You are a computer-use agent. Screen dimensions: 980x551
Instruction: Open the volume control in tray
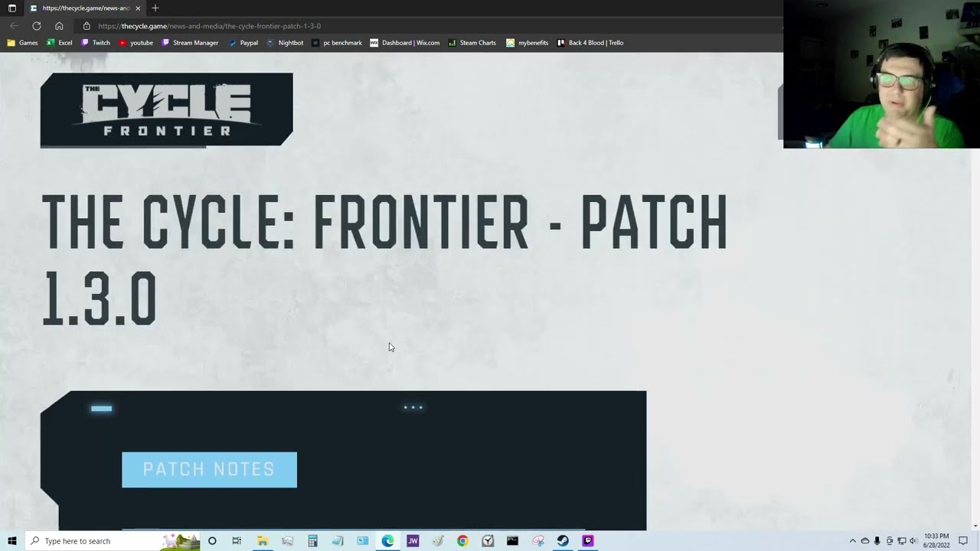pos(913,541)
